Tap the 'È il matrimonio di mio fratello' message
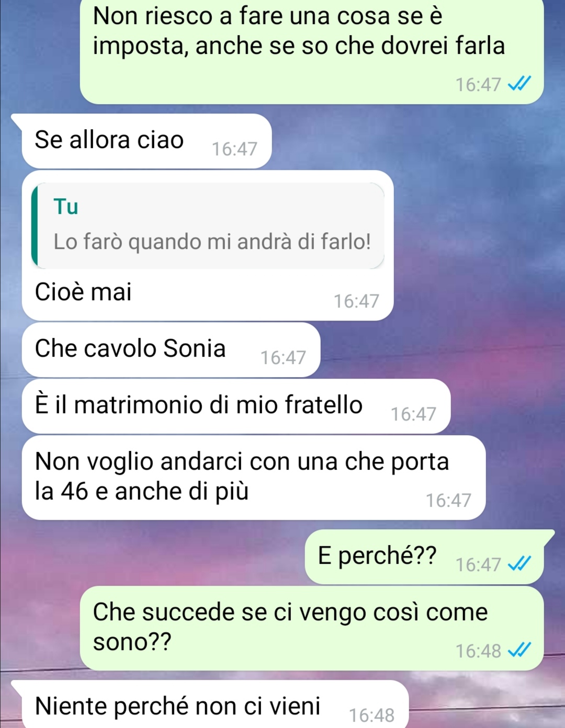 coord(236,406)
